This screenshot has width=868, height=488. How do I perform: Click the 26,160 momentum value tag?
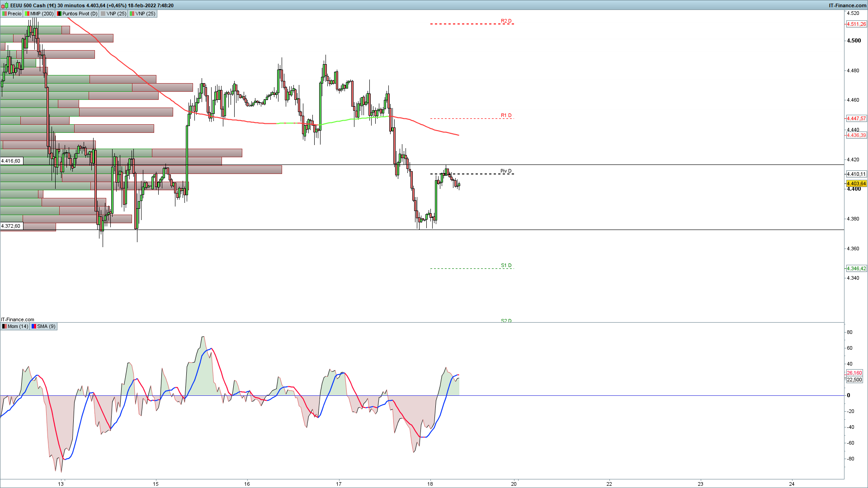tap(854, 373)
